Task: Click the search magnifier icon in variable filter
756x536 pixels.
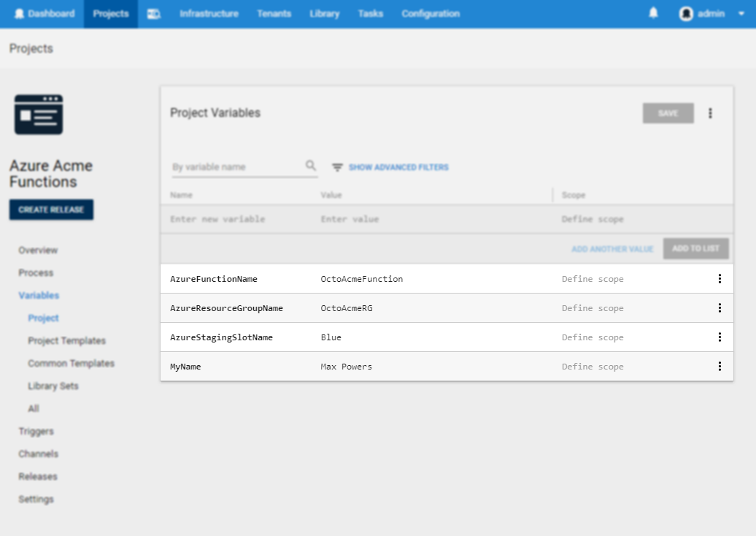Action: [311, 166]
